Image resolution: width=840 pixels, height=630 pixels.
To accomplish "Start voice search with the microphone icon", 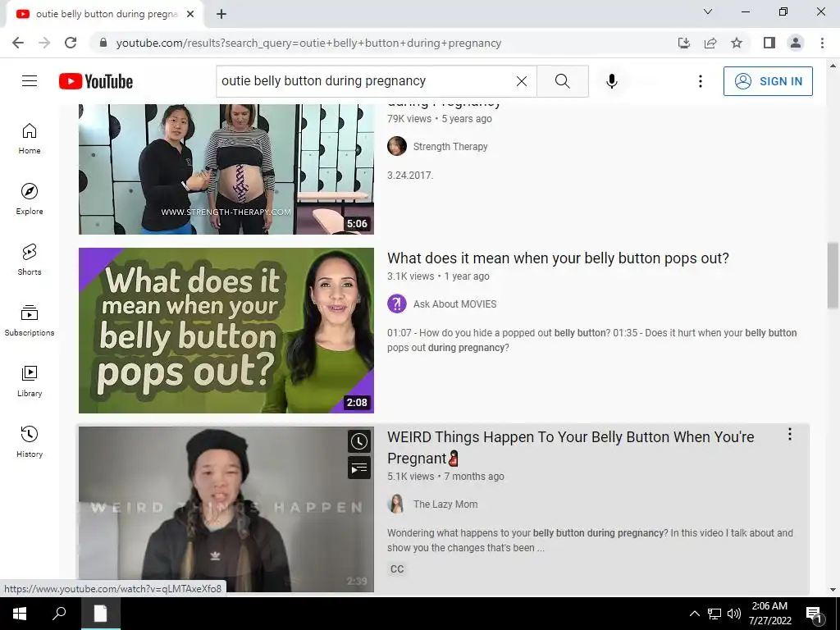I will pyautogui.click(x=612, y=81).
